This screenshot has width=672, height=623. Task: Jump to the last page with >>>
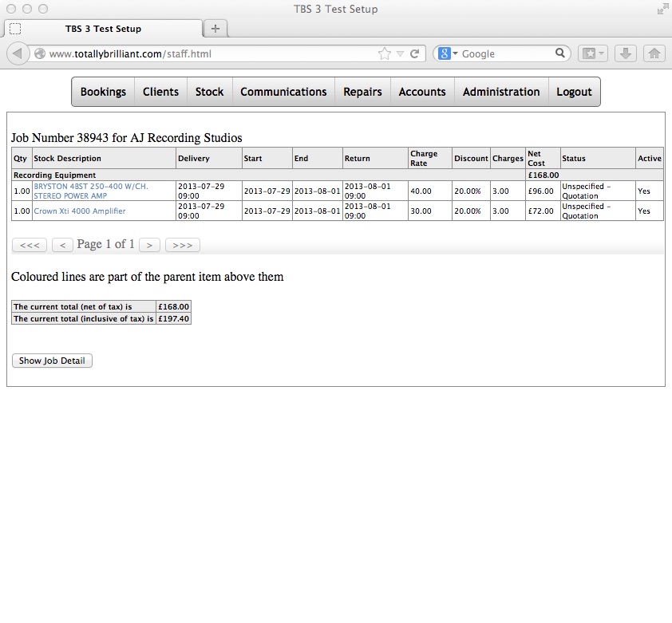click(x=183, y=245)
